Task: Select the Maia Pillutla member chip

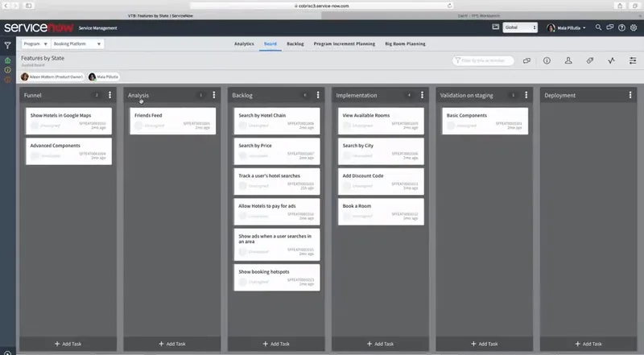Action: [104, 76]
